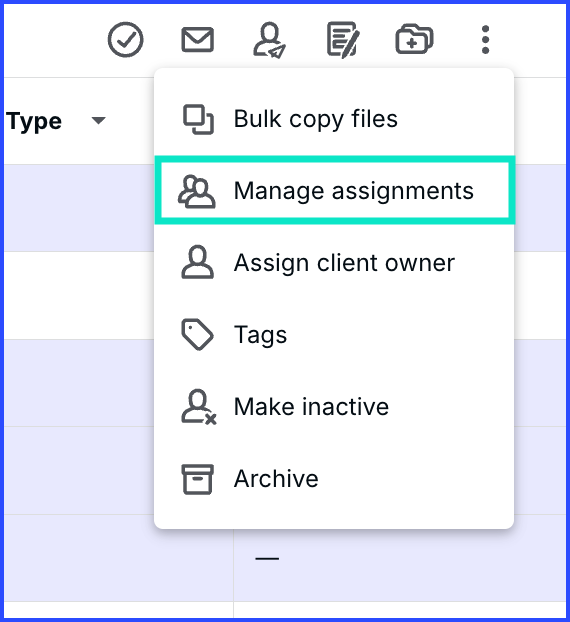Click the add folder icon

click(x=414, y=39)
